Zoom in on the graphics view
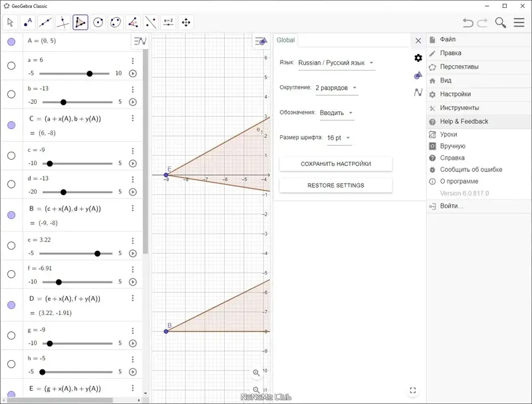 (257, 373)
